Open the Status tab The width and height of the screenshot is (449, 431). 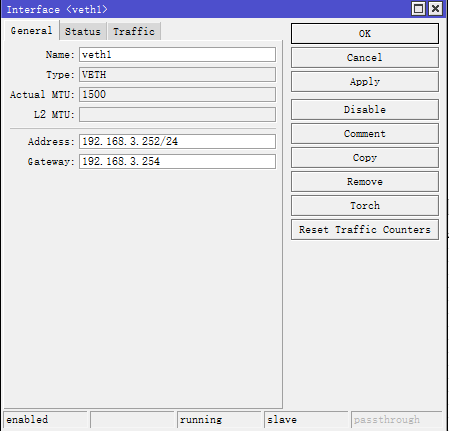coord(83,32)
